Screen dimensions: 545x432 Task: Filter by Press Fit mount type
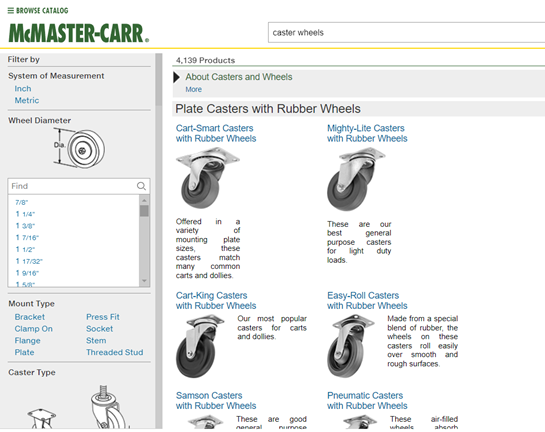103,317
